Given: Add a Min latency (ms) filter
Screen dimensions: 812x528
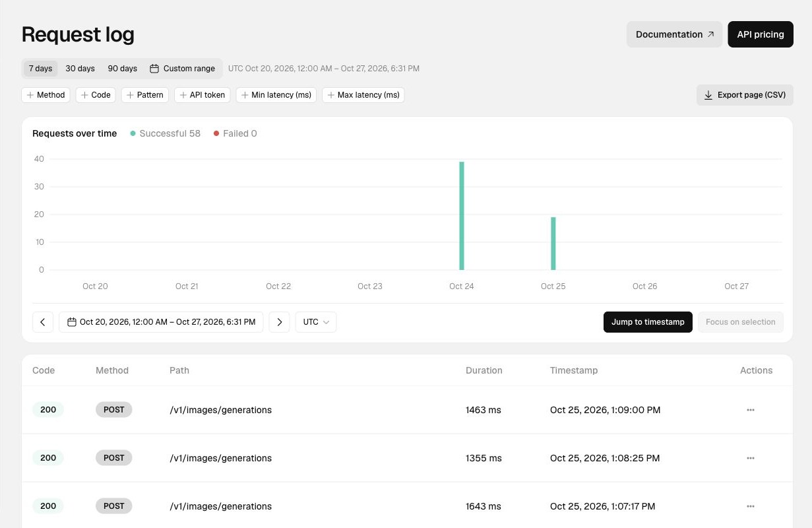Looking at the screenshot, I should tap(276, 95).
